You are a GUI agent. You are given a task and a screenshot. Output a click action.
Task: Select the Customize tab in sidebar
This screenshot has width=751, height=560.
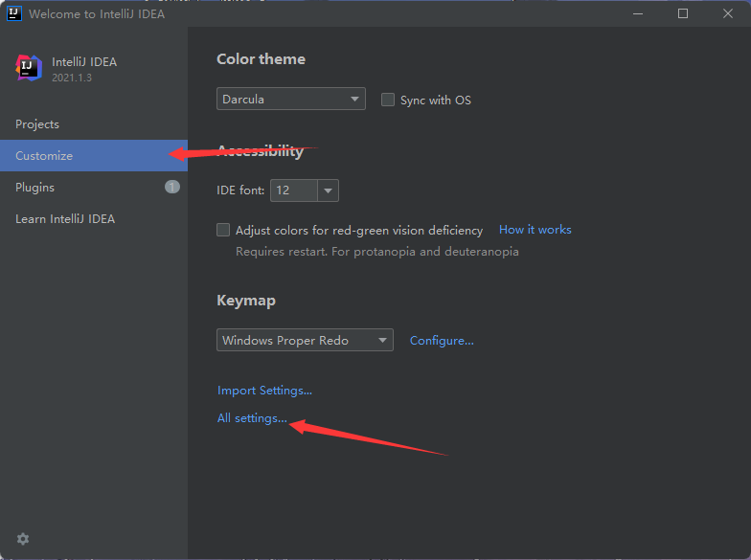tap(44, 156)
